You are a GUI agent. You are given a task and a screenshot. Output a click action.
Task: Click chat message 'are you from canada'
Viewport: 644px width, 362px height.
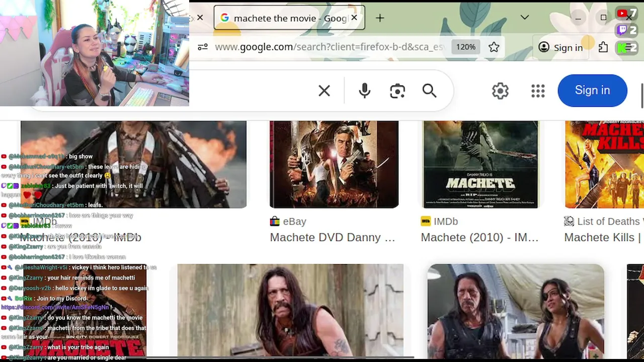tap(74, 247)
